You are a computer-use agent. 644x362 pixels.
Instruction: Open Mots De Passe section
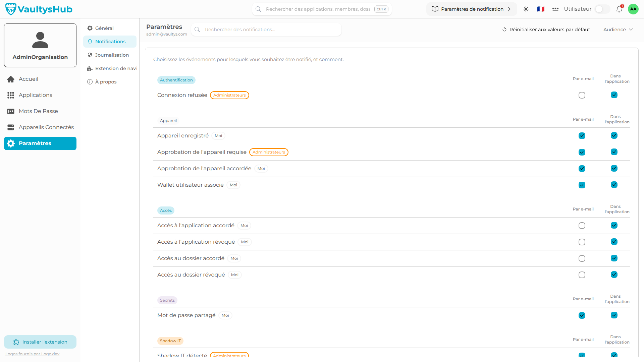40,111
